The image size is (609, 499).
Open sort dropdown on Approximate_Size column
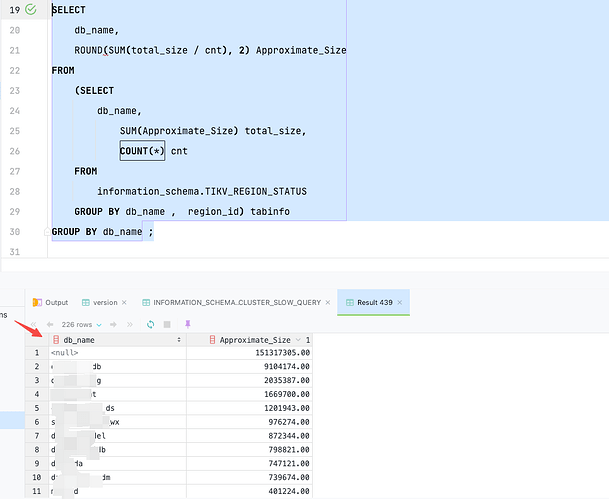coord(297,340)
